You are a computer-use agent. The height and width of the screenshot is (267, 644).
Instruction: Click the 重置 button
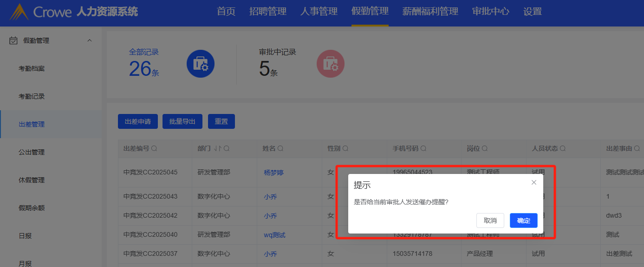(221, 121)
